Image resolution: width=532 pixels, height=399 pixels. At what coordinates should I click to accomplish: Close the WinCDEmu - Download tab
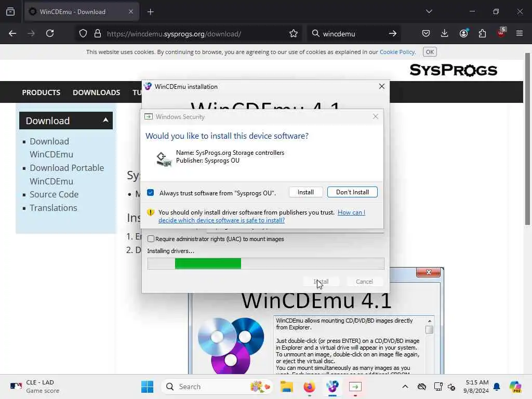pos(131,12)
